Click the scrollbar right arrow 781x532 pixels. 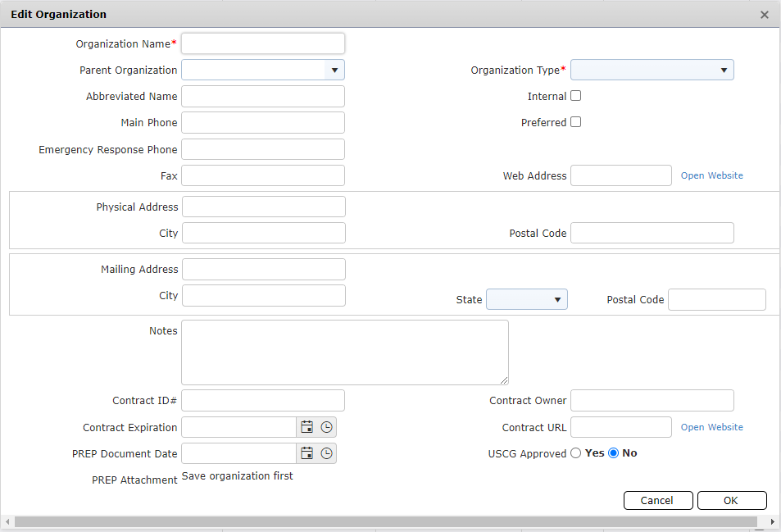[x=772, y=521]
